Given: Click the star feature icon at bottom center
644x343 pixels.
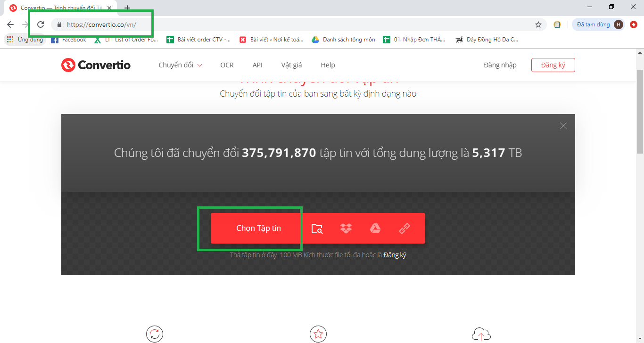Looking at the screenshot, I should 318,334.
